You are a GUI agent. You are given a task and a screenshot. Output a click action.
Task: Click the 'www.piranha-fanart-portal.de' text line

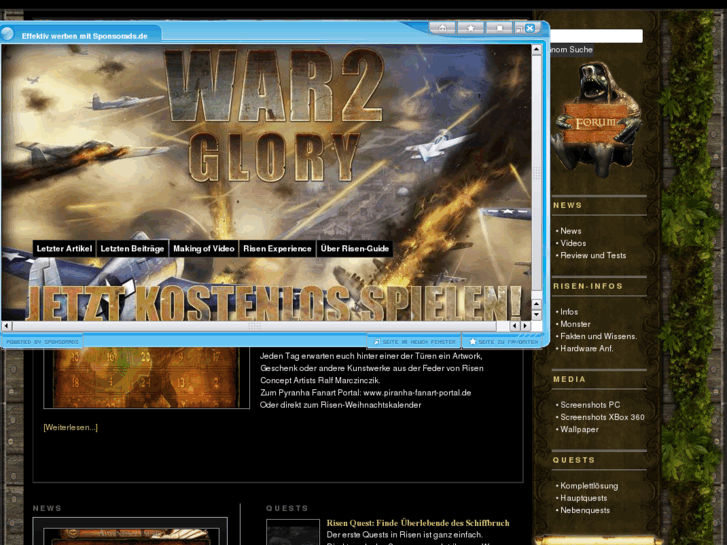(x=417, y=393)
